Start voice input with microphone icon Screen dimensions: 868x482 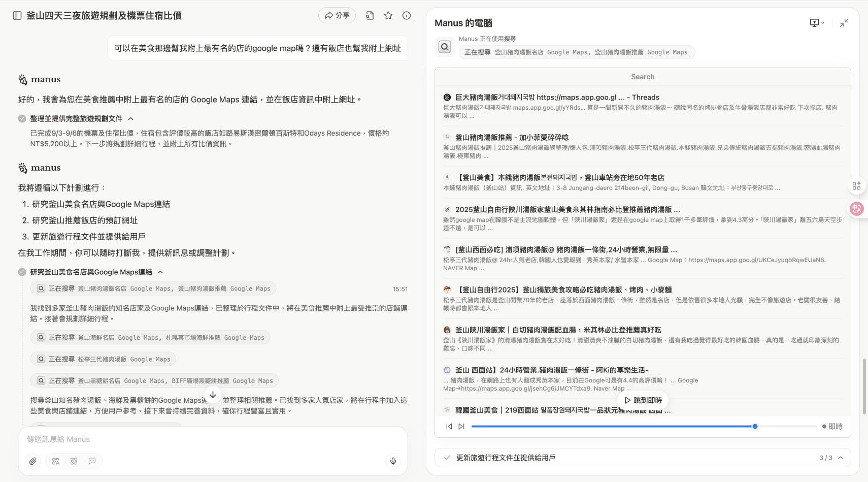click(x=393, y=461)
